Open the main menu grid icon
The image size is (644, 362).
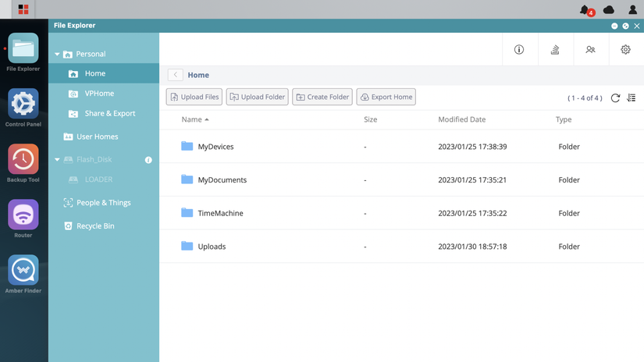tap(23, 9)
